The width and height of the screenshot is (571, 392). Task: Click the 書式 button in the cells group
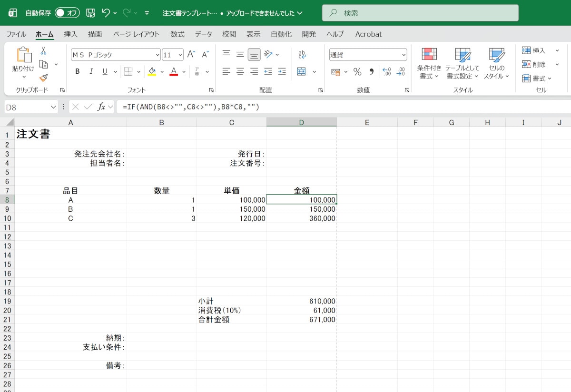pos(538,78)
